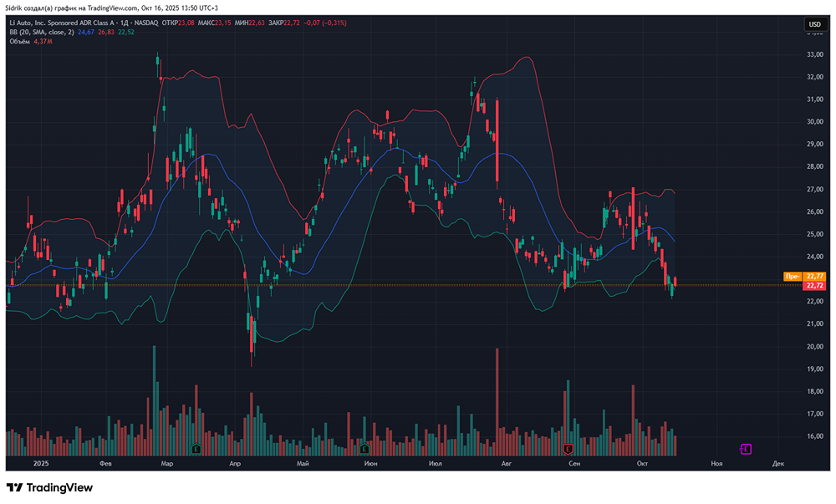Image resolution: width=836 pixels, height=504 pixels.
Task: Click the Объём volume indicator legend
Action: pos(20,42)
